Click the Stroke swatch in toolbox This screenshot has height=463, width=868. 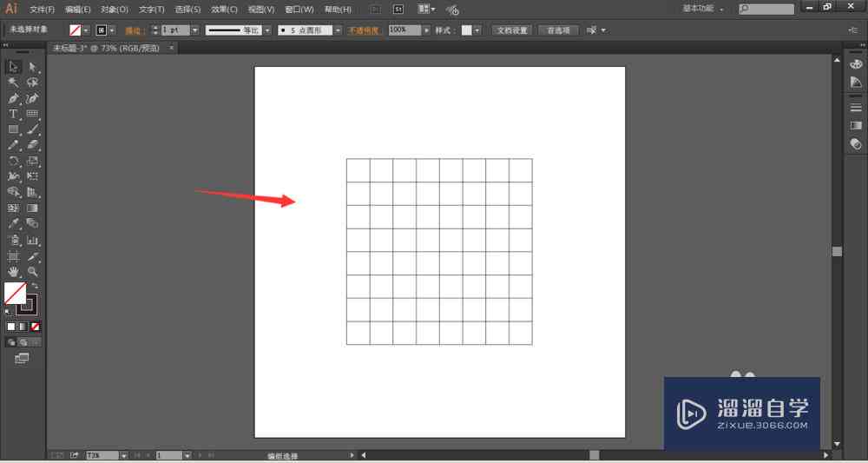(27, 305)
